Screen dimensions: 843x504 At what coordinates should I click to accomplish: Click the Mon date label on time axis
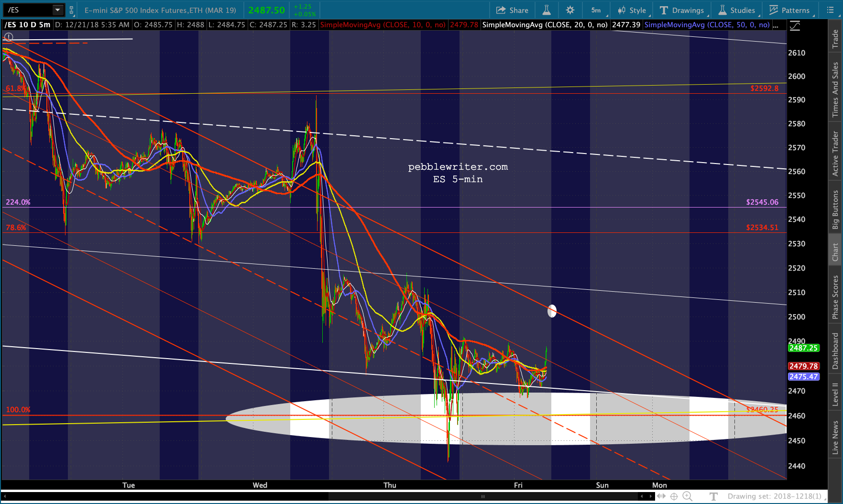(659, 485)
